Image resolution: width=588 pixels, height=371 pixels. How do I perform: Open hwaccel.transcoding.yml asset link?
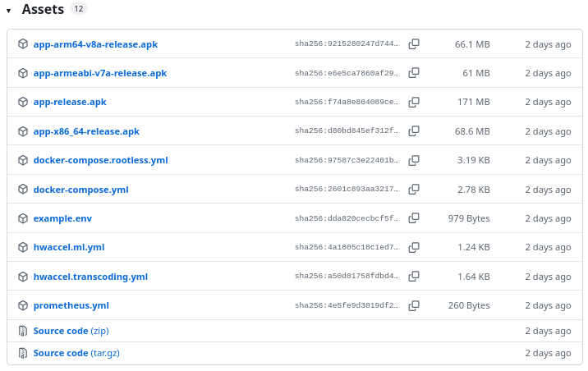coord(90,277)
